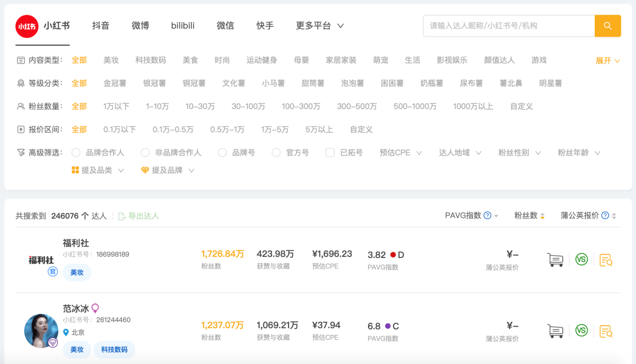Screen dimensions: 636x364
Task: Select 品牌合作人 radio button
Action: pyautogui.click(x=76, y=153)
